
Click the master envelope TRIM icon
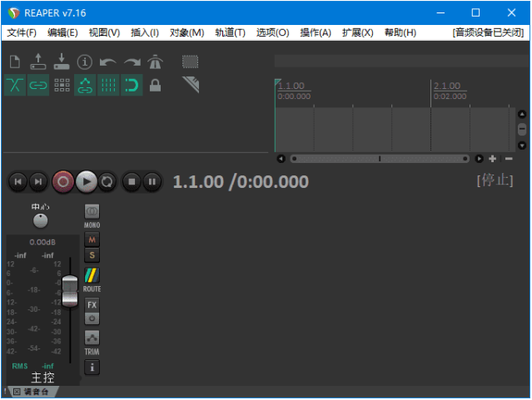(92, 338)
